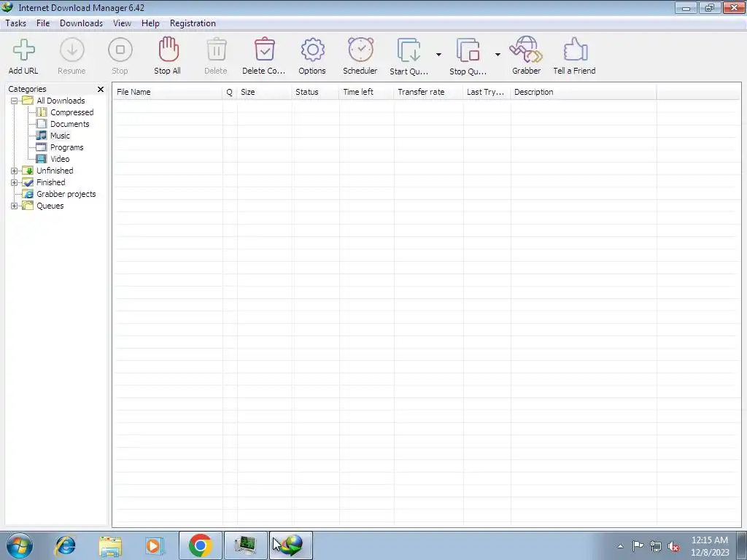Select the Unfinished category

[55, 171]
